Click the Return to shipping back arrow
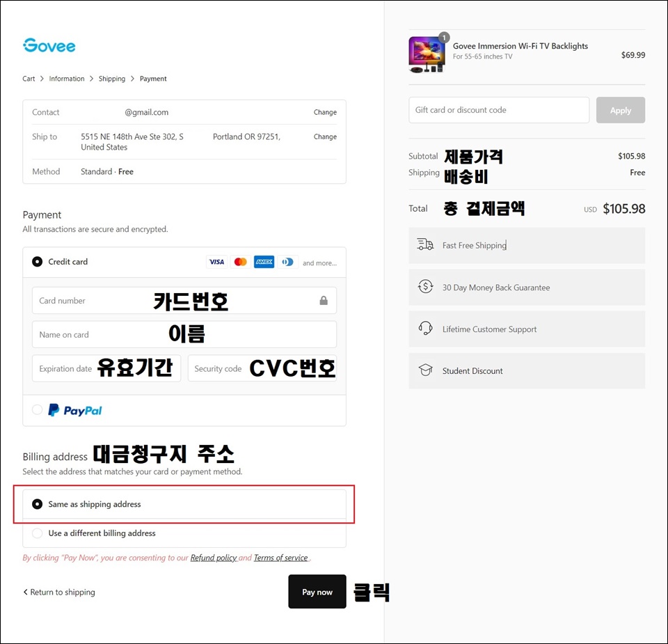The height and width of the screenshot is (644, 668). [26, 592]
